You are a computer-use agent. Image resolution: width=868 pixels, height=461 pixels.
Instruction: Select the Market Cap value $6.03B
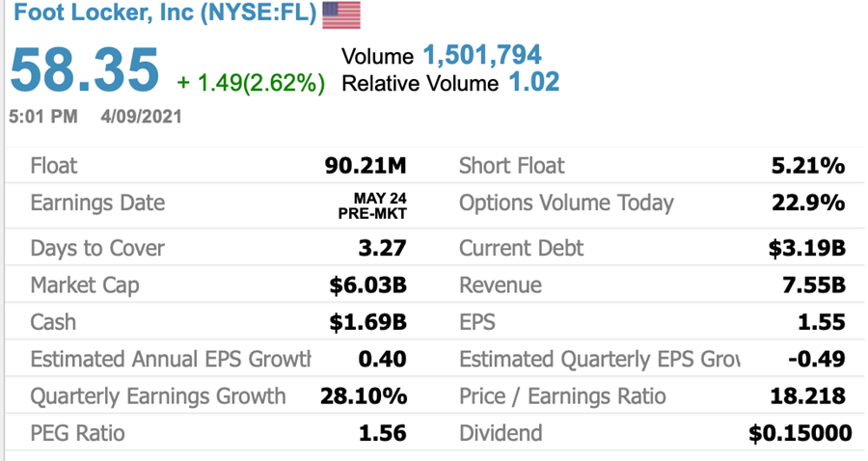click(367, 285)
